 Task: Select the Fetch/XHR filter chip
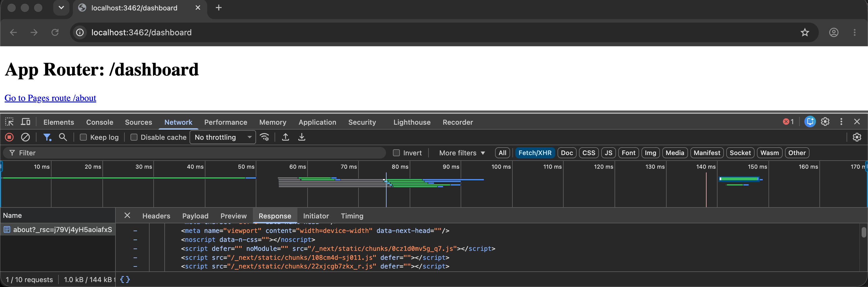pos(535,153)
